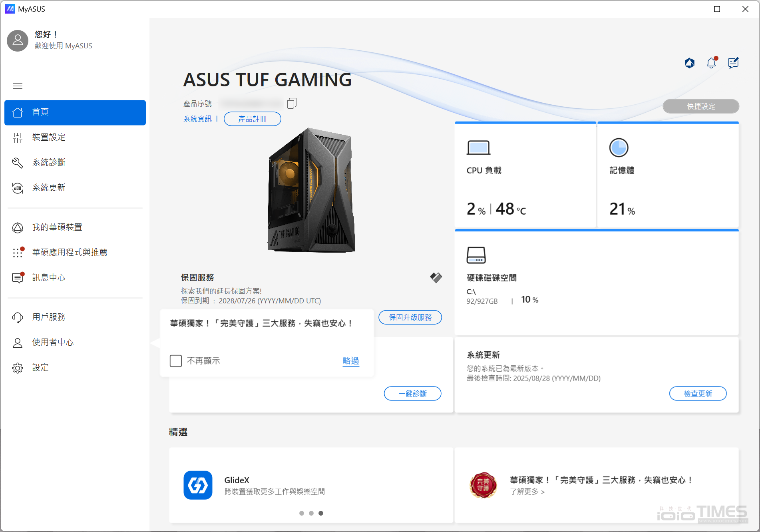Click the 略過 skip link
Screen dimensions: 760x532
[351, 361]
